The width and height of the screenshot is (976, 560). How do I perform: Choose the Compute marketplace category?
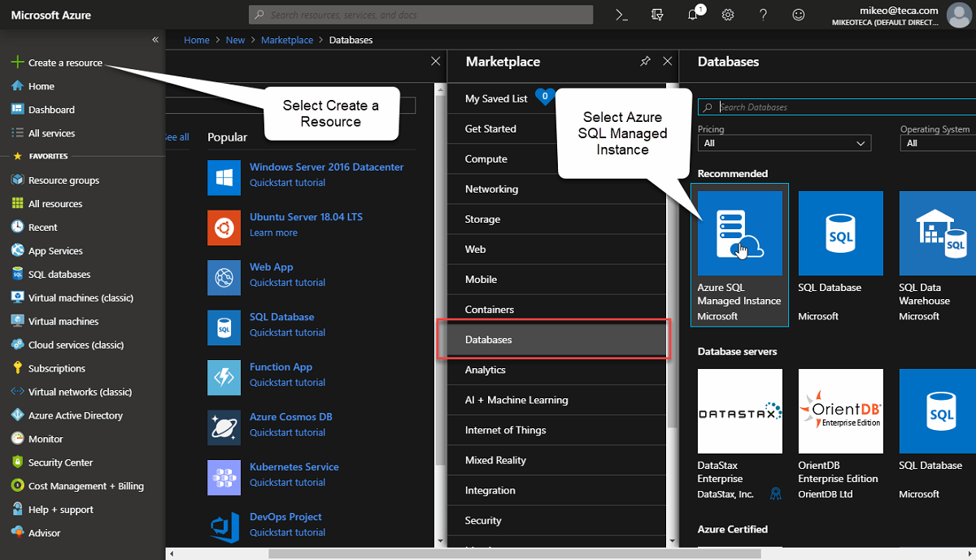pyautogui.click(x=486, y=159)
